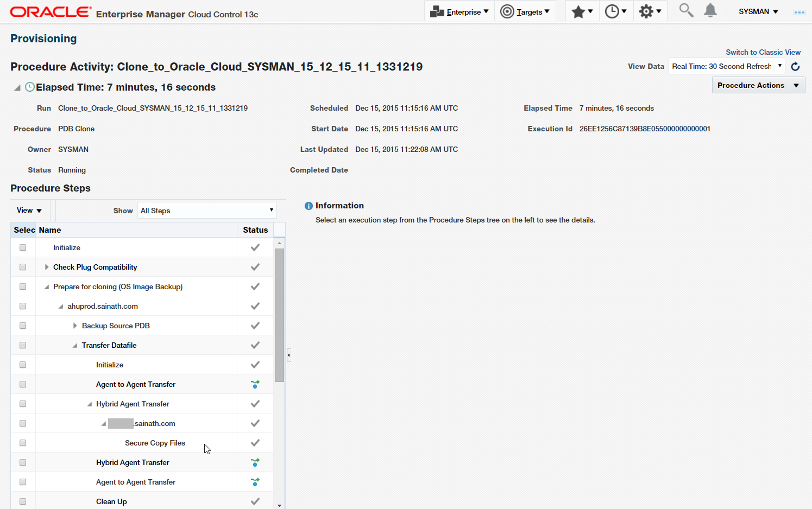Click the Search magnifier icon
The height and width of the screenshot is (509, 812).
(x=686, y=10)
